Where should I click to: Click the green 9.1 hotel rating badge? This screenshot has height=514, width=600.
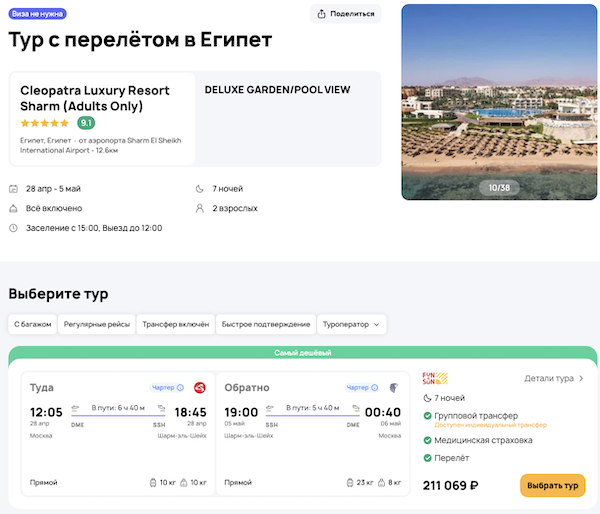tap(86, 123)
